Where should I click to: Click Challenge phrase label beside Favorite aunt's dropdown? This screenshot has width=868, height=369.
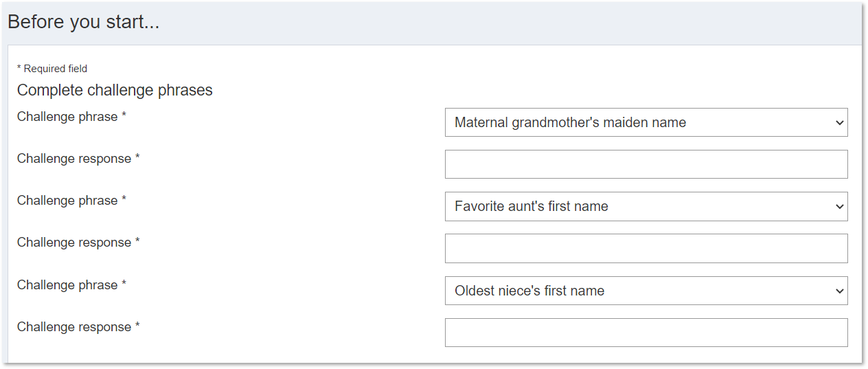[x=71, y=201]
